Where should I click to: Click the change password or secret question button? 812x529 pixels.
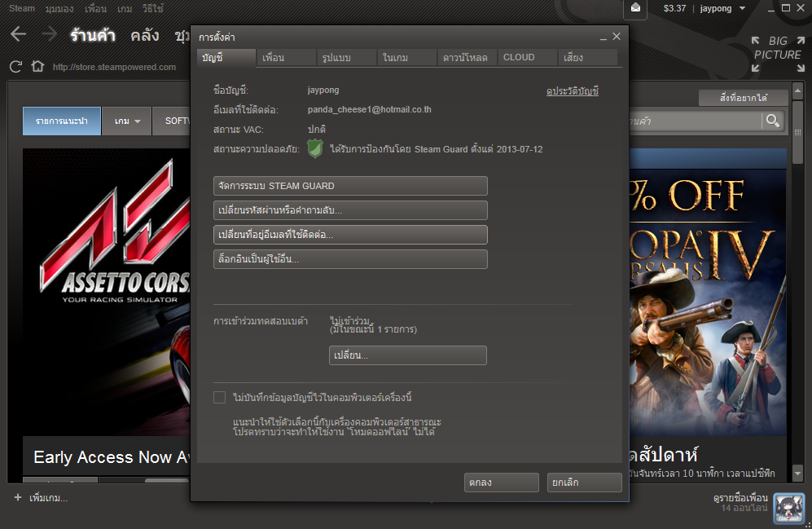coord(350,209)
